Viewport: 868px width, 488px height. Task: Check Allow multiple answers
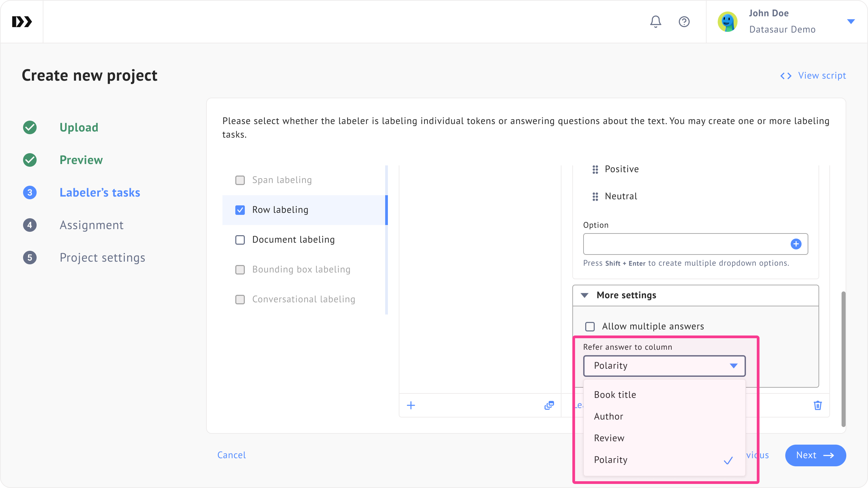click(590, 327)
